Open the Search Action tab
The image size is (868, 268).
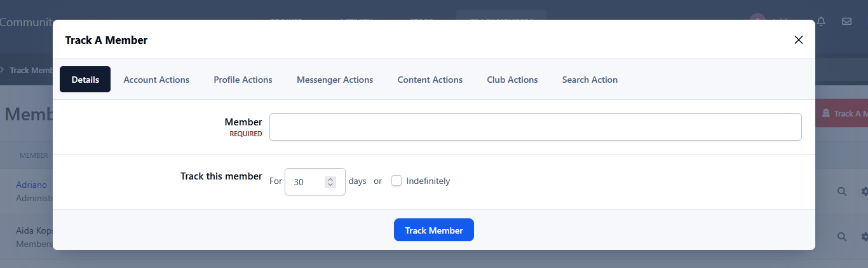pos(590,80)
